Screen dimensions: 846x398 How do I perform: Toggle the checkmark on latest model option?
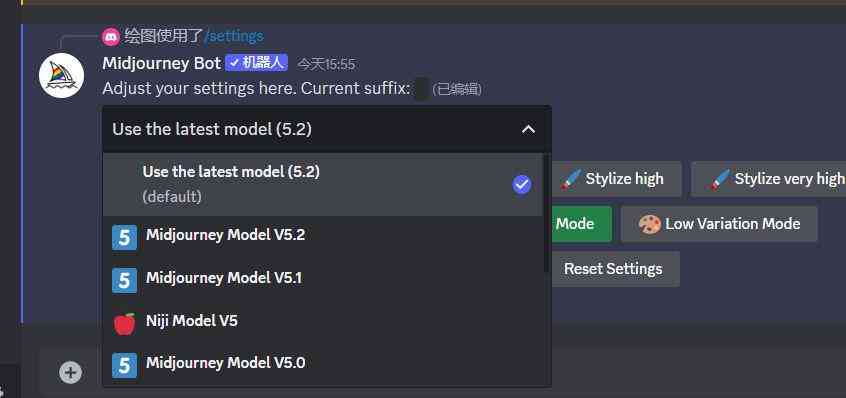point(522,185)
